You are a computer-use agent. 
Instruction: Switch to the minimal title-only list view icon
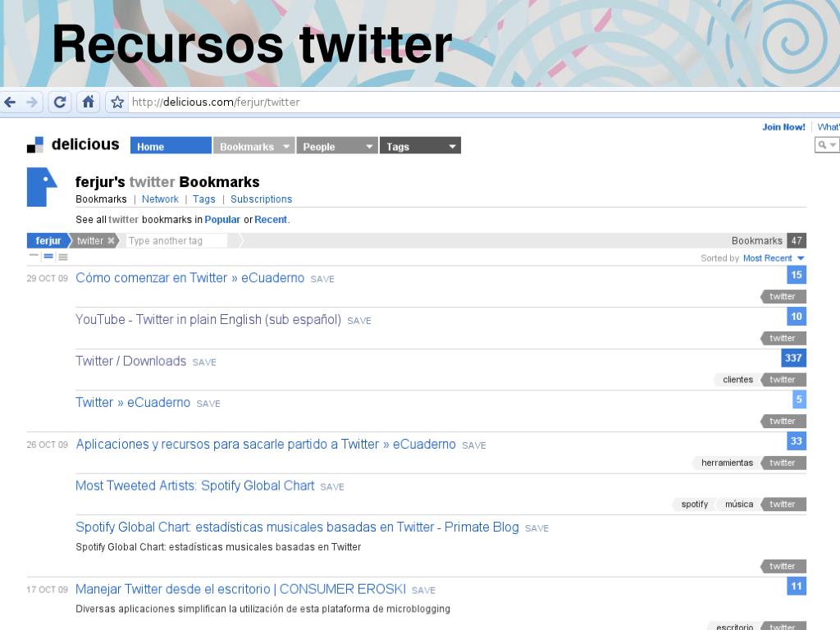[x=34, y=257]
